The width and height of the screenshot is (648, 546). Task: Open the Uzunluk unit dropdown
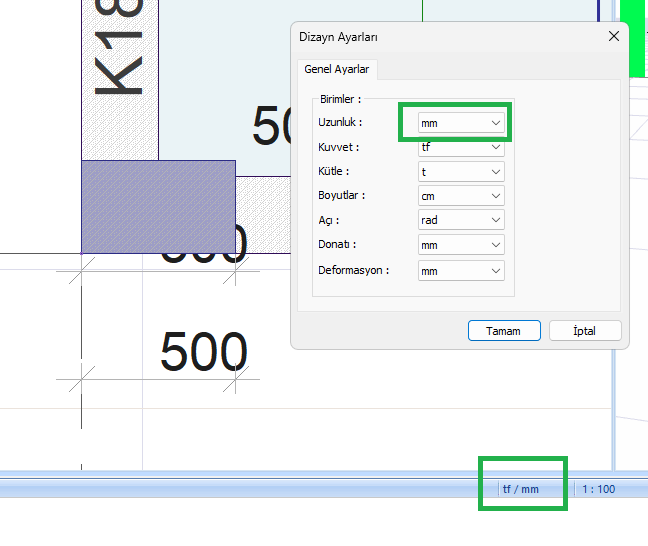pos(461,122)
